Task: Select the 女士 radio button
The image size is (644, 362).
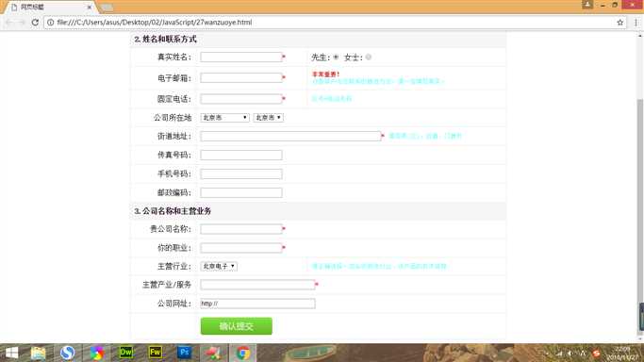Action: [x=369, y=58]
